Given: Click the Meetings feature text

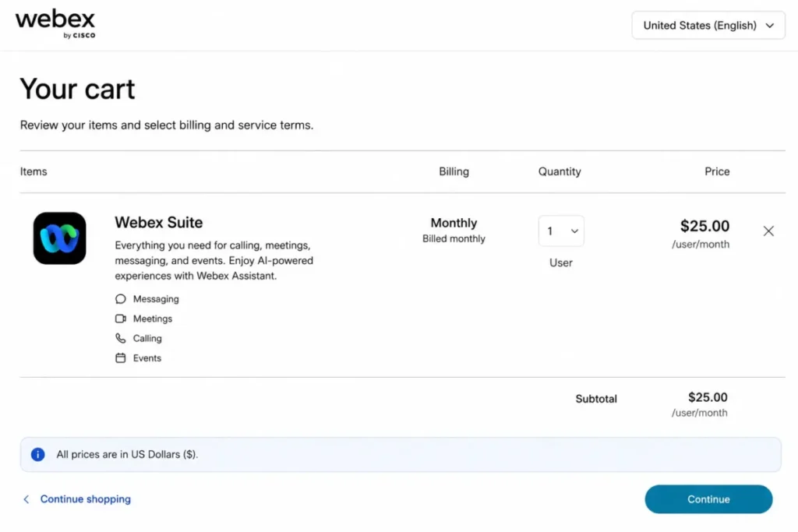Looking at the screenshot, I should tap(153, 319).
